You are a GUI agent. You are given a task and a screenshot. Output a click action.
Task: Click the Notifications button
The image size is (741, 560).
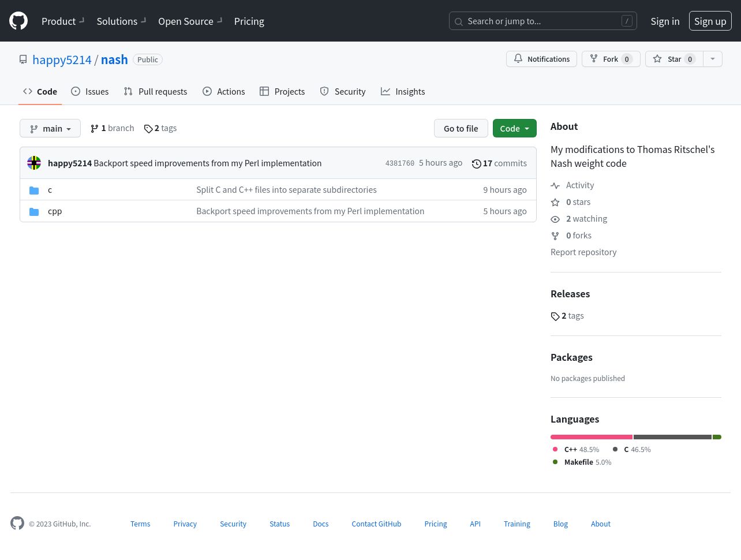pos(541,59)
